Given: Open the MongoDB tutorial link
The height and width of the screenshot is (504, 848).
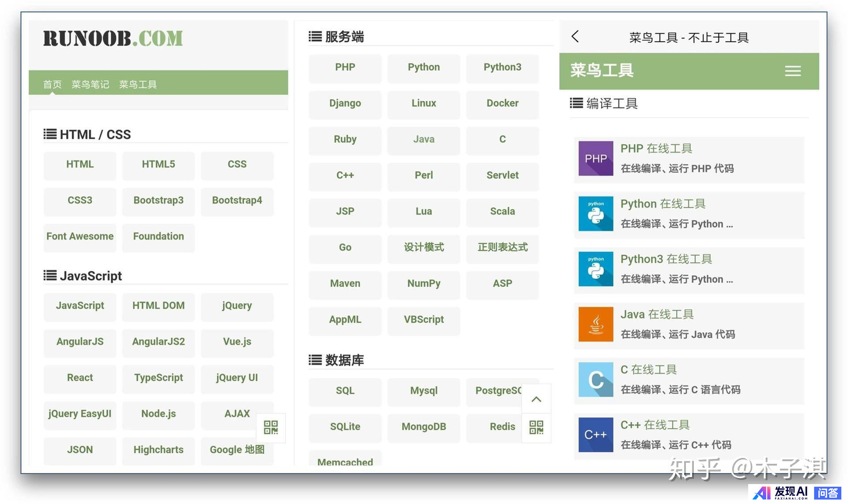Looking at the screenshot, I should pos(424,427).
